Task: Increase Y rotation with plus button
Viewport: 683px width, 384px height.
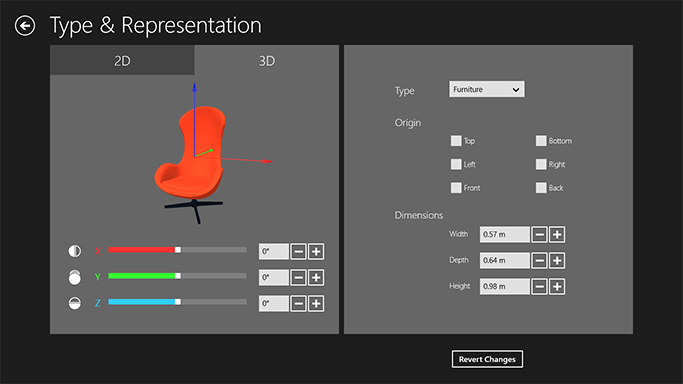Action: click(316, 278)
